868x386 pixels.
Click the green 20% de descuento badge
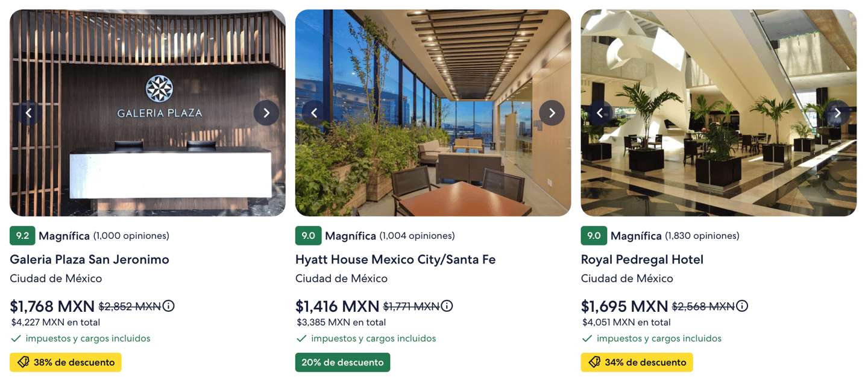click(x=342, y=362)
